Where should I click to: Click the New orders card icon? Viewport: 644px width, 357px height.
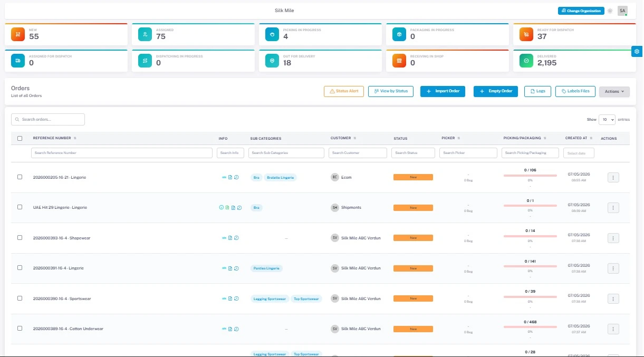(18, 34)
